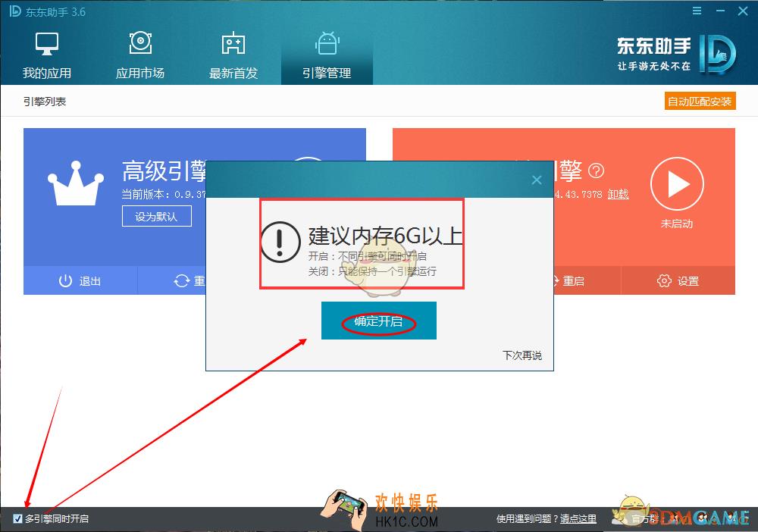Toggle the 多引擎同时开启 checkbox
758x532 pixels.
click(18, 518)
